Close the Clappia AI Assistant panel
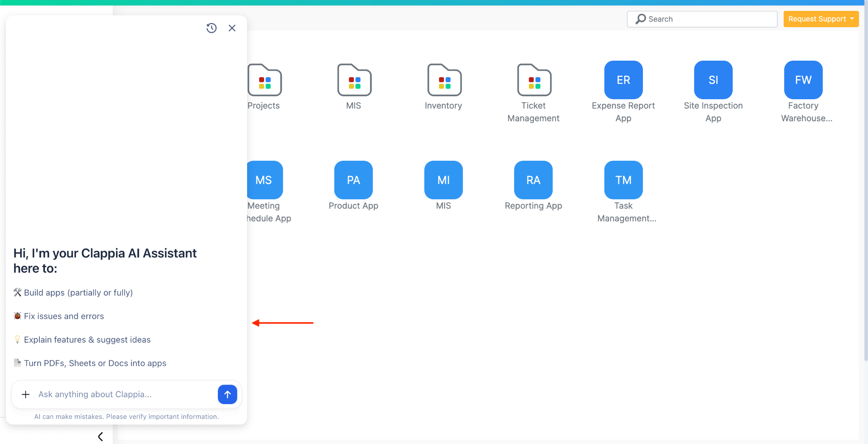Screen dimensions: 868x444 pyautogui.click(x=232, y=28)
